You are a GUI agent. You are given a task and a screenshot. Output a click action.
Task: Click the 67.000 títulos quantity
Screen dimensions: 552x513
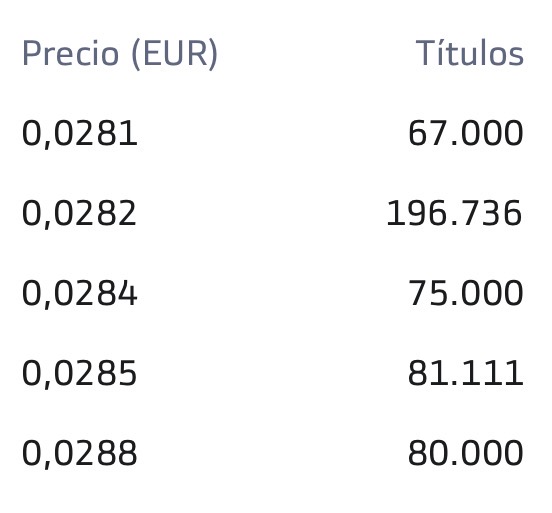pos(465,133)
